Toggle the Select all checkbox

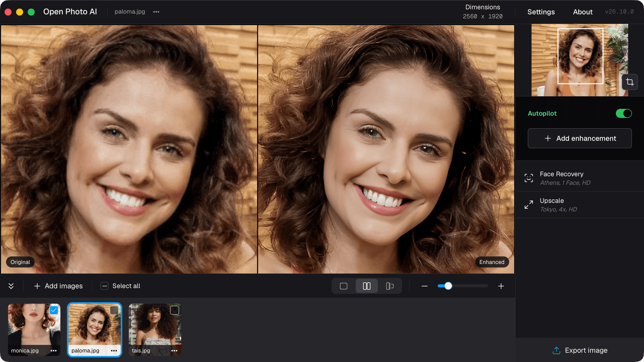tap(104, 286)
